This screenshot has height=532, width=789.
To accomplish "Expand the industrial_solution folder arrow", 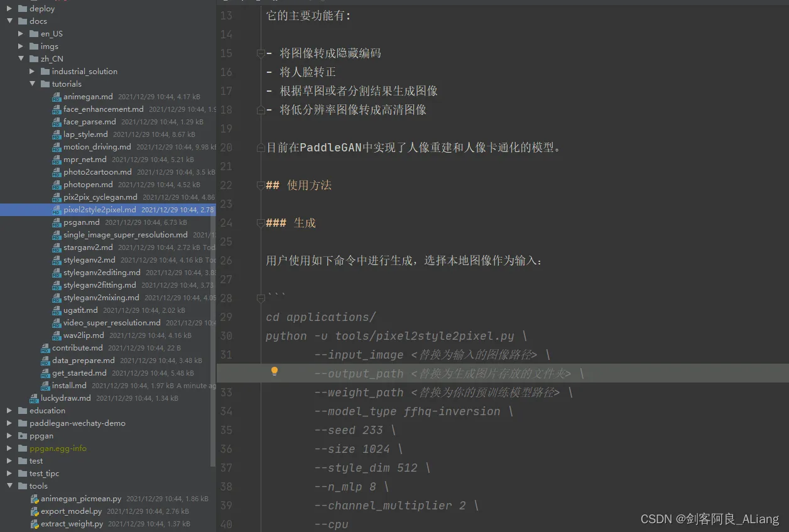I will [x=32, y=72].
